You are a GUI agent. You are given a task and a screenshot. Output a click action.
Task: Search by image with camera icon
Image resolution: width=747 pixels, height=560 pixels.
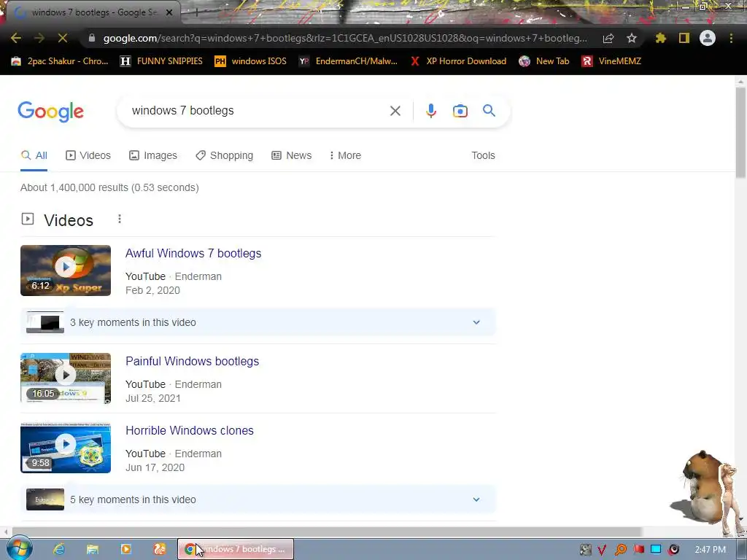460,111
